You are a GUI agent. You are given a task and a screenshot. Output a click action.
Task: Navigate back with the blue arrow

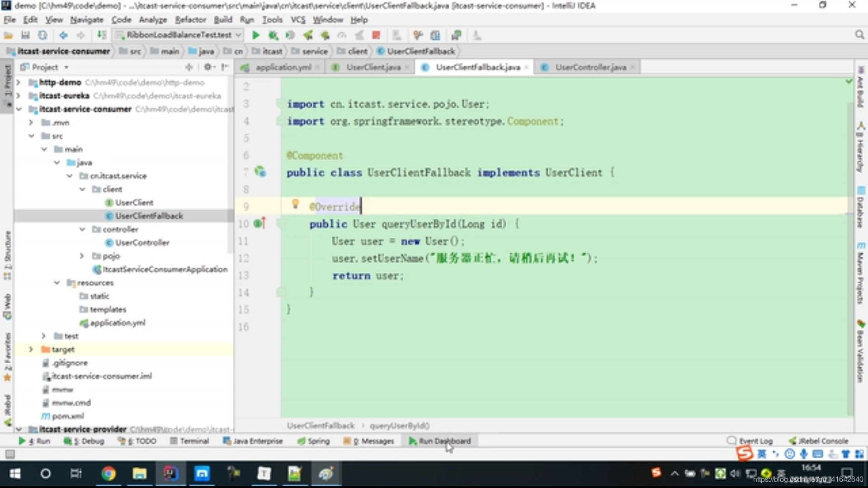63,35
